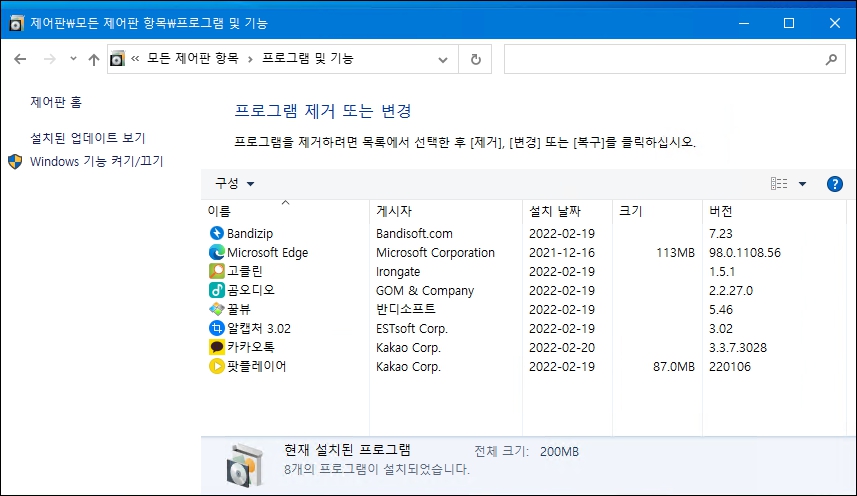The height and width of the screenshot is (496, 857).
Task: Go up one folder level
Action: pos(94,59)
